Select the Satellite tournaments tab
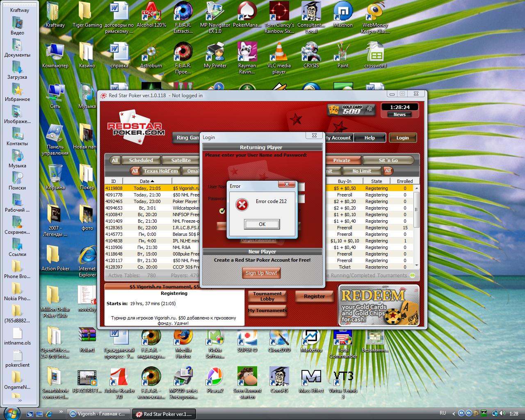The height and width of the screenshot is (420, 525). coord(181,160)
